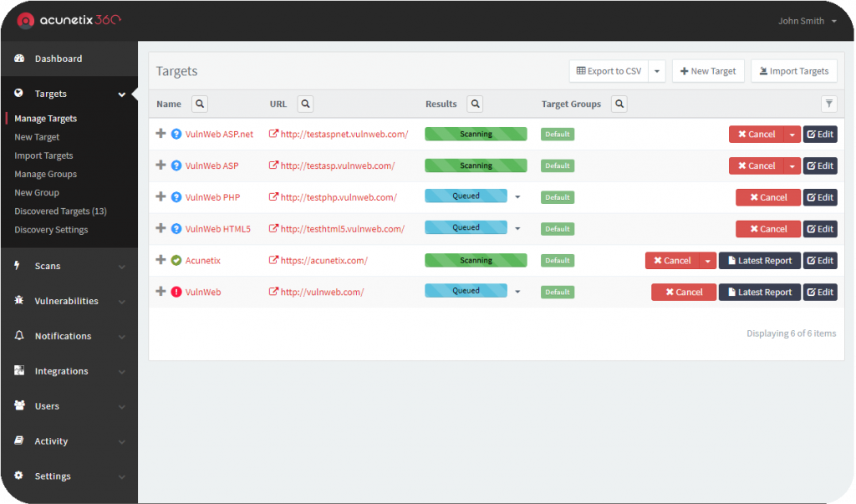This screenshot has height=504, width=856.
Task: Click the Default group tag for VulnWeb ASP
Action: click(x=558, y=166)
